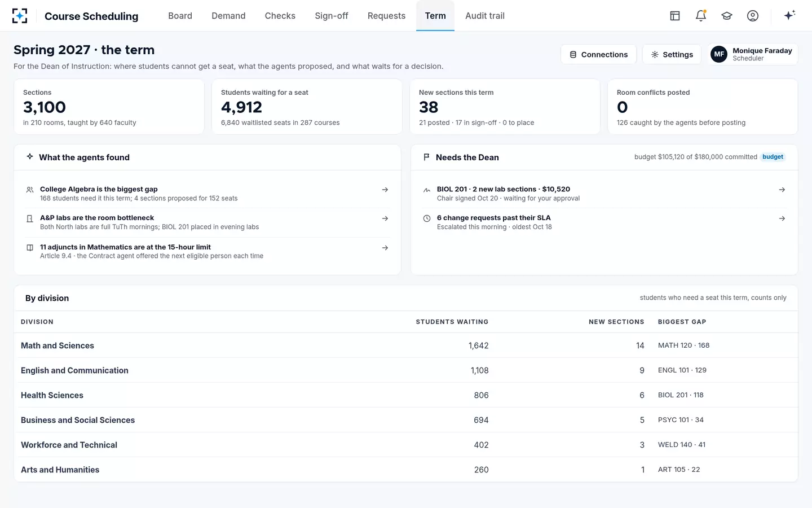Open the BIOL 201 lab sections arrow
The height and width of the screenshot is (508, 812).
[x=782, y=190]
